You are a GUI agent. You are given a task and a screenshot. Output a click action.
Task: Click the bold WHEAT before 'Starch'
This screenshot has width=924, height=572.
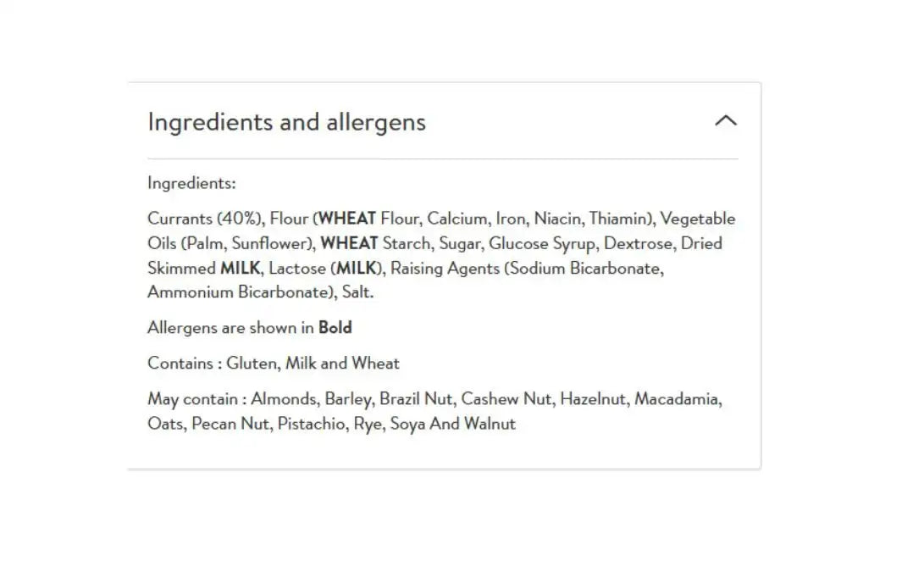coord(349,243)
